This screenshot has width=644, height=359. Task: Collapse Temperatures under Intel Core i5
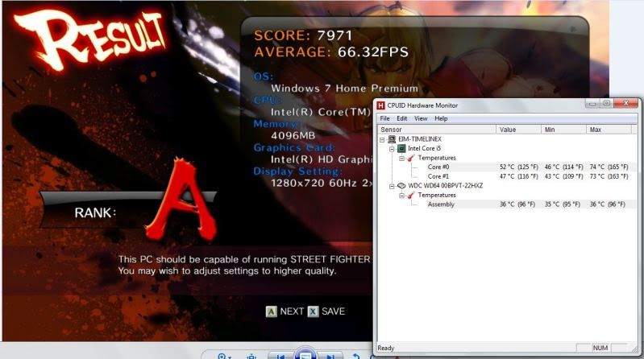point(401,159)
